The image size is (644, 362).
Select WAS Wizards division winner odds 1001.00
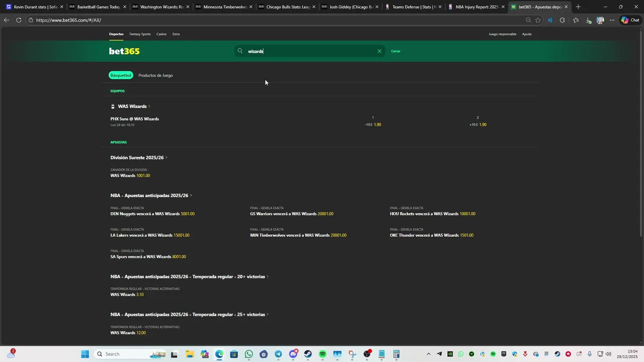pyautogui.click(x=130, y=176)
